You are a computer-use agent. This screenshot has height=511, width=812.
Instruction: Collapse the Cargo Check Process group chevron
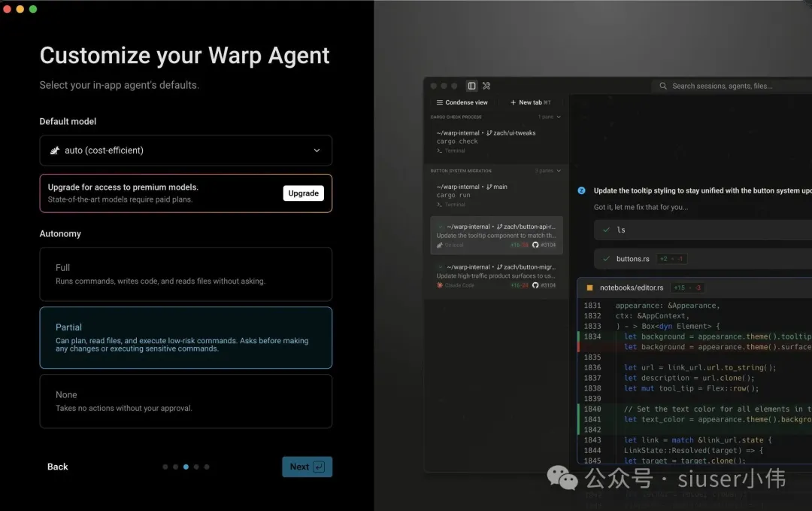coord(558,117)
